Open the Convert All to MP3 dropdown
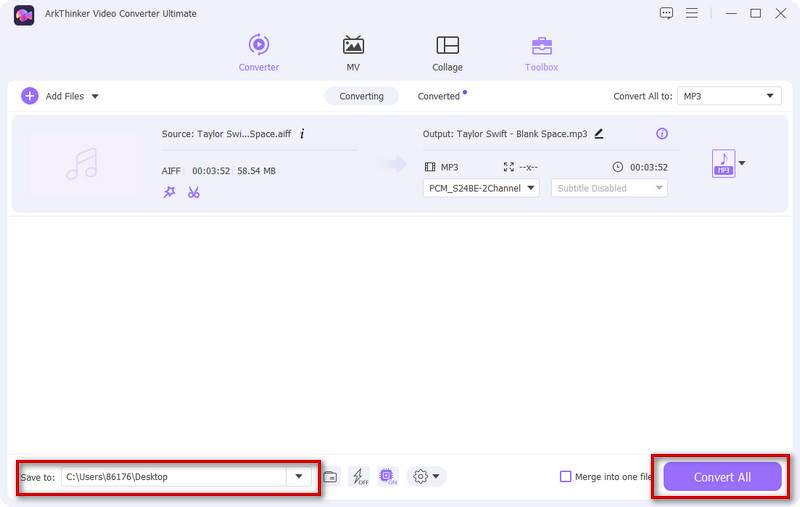Screen dimensions: 800x507 tap(729, 96)
